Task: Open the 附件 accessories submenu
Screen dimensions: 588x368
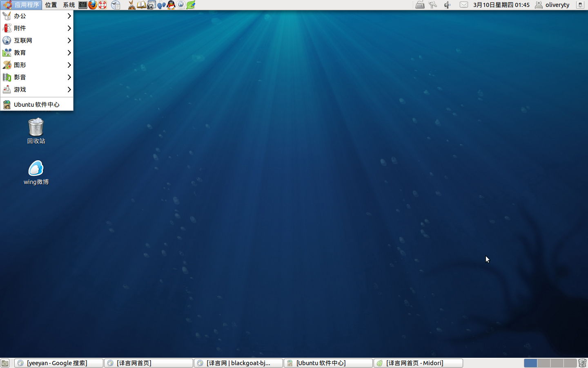Action: click(37, 28)
